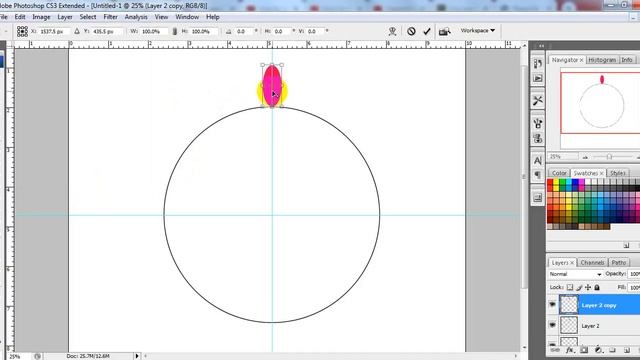Viewport: 640px width, 360px height.
Task: Open the File menu
Action: click(4, 17)
